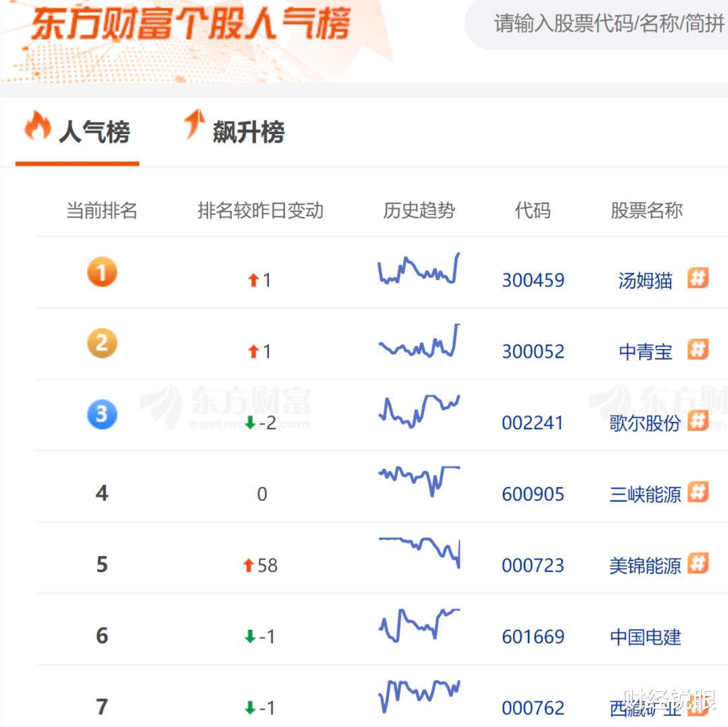Click the stock search input field
This screenshot has height=727, width=728.
[x=597, y=23]
